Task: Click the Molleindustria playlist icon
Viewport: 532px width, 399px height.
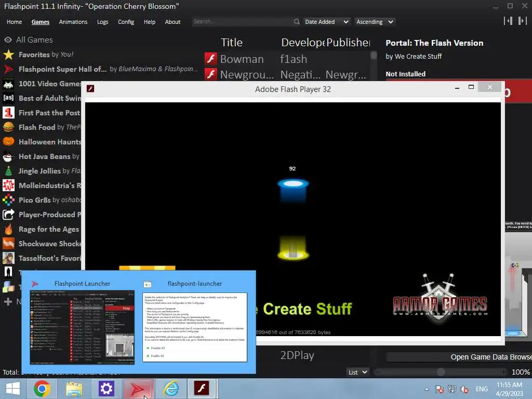Action: 8,185
